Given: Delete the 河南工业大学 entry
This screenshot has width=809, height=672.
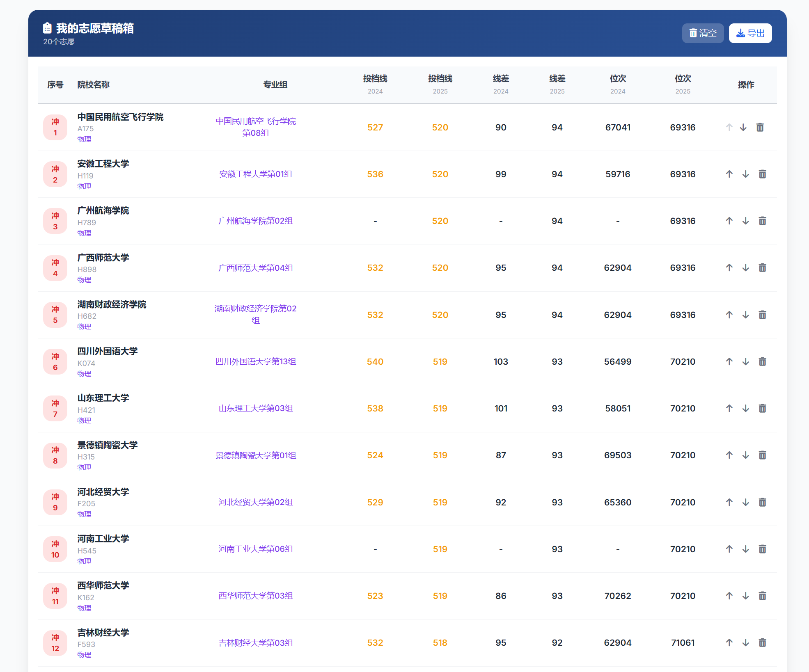Looking at the screenshot, I should [x=763, y=549].
